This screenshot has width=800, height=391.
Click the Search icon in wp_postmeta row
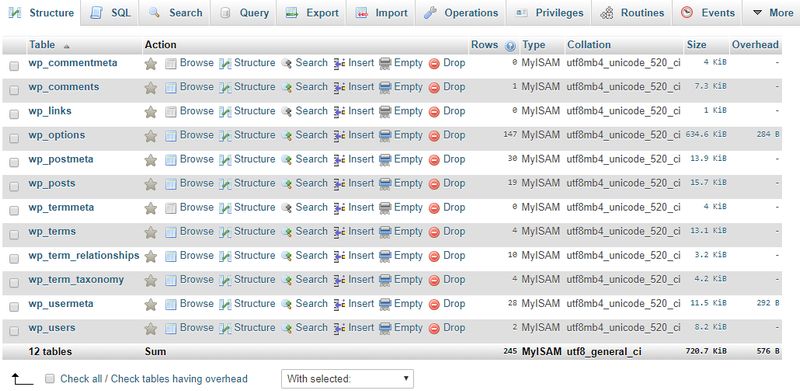pyautogui.click(x=287, y=160)
